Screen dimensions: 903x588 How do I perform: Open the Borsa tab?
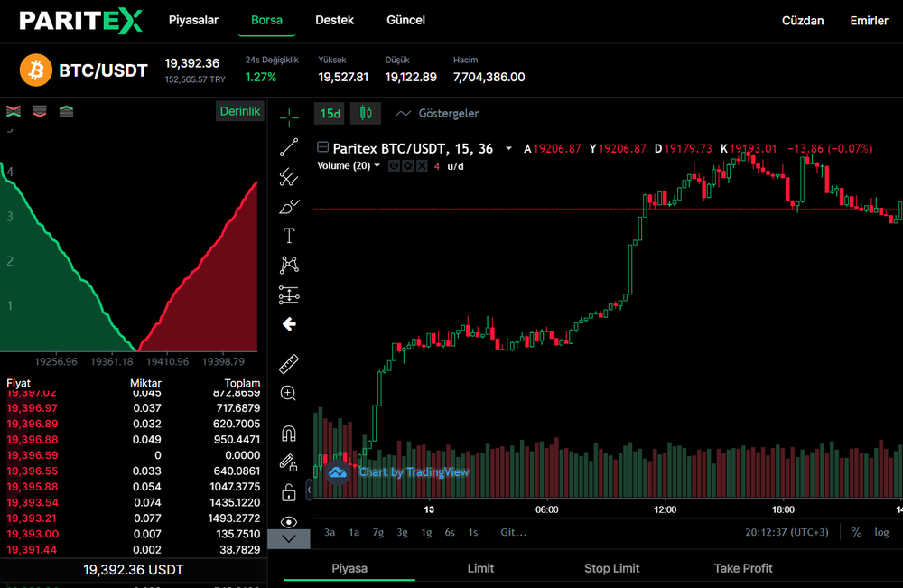266,20
